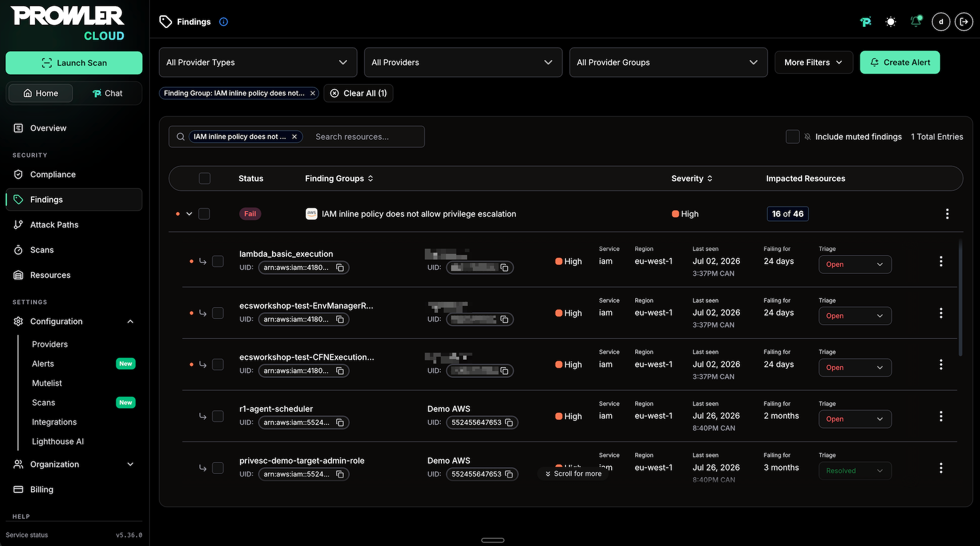Click Clear All (1) filters
This screenshot has width=980, height=546.
coord(358,93)
